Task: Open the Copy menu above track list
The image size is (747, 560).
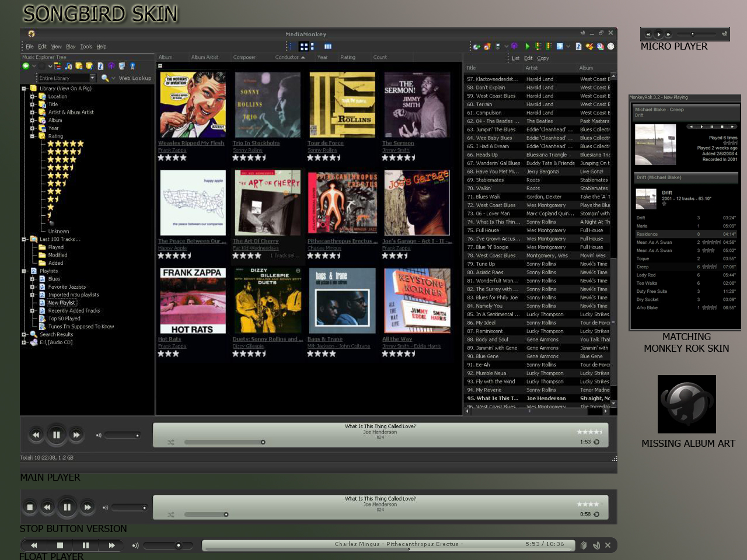Action: point(543,58)
